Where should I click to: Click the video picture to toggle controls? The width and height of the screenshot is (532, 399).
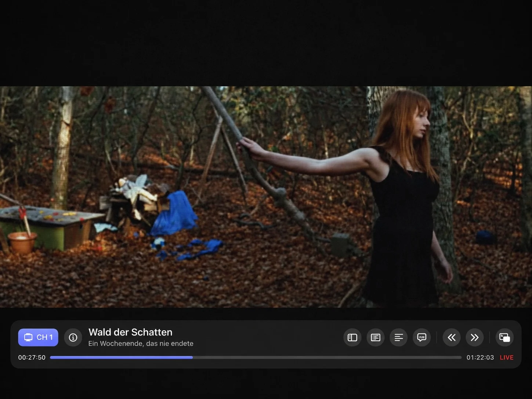266,197
